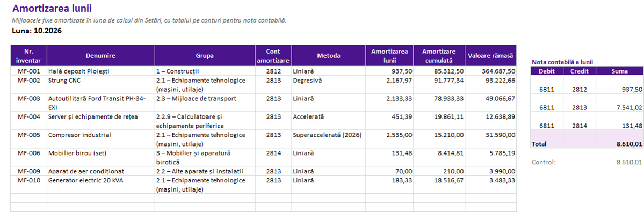The width and height of the screenshot is (644, 212).
Task: Select the '2.2 – Alte aparate și instalații' cell
Action: (x=205, y=171)
